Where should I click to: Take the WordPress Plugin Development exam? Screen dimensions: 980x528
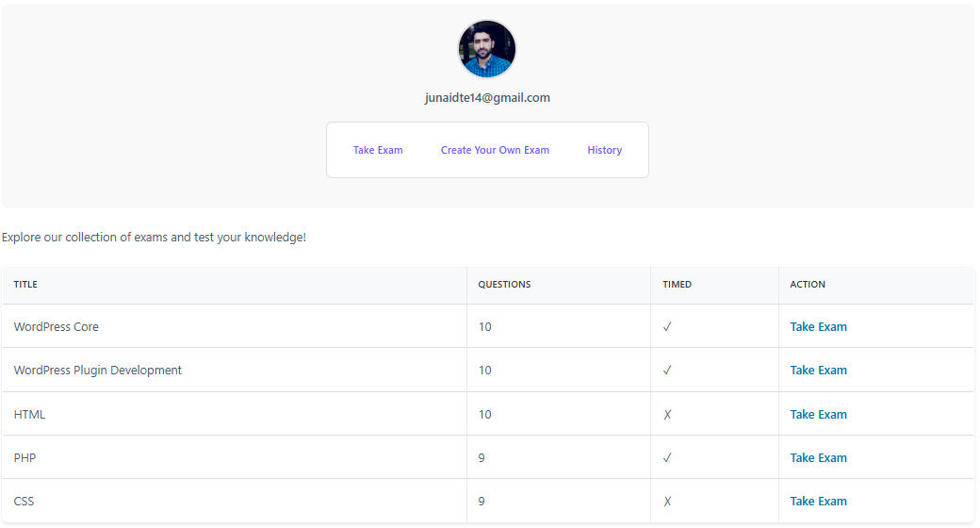click(x=818, y=371)
